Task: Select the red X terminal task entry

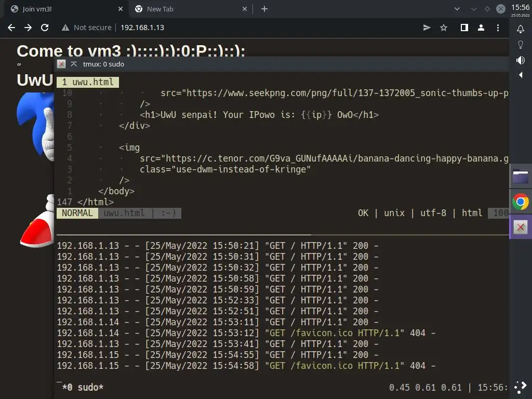Action: [x=521, y=227]
